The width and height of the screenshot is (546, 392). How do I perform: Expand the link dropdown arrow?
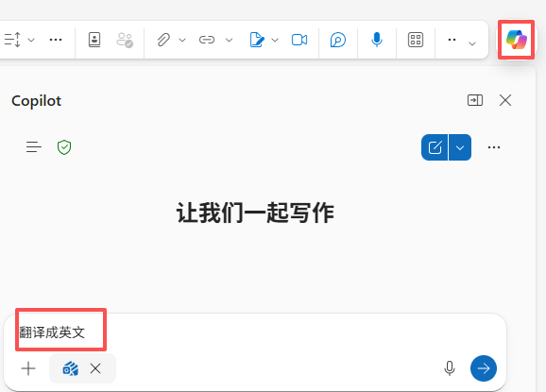[229, 40]
